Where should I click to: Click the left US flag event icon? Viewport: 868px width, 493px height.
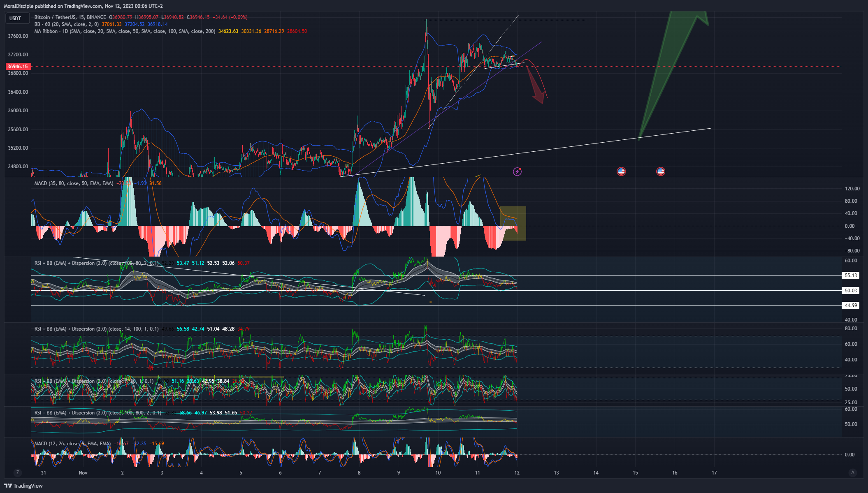pos(621,171)
